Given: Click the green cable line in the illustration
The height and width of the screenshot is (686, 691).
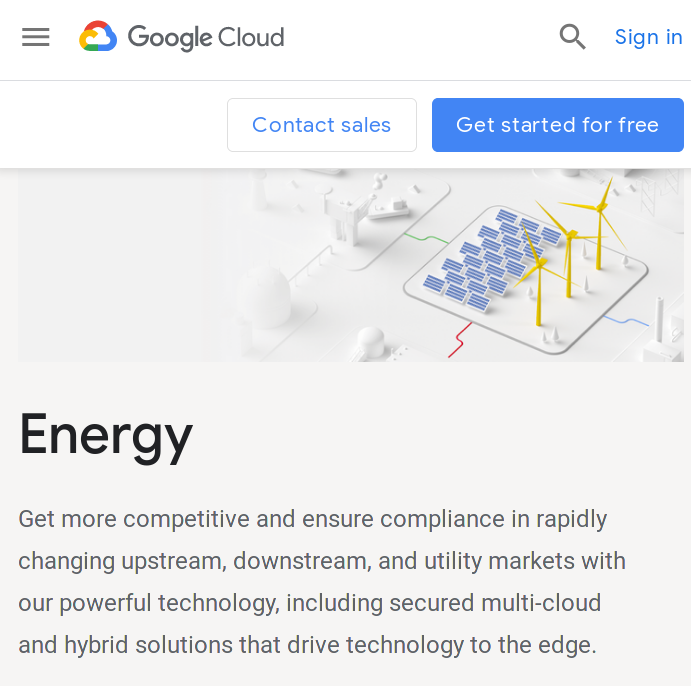Looking at the screenshot, I should click(x=425, y=238).
